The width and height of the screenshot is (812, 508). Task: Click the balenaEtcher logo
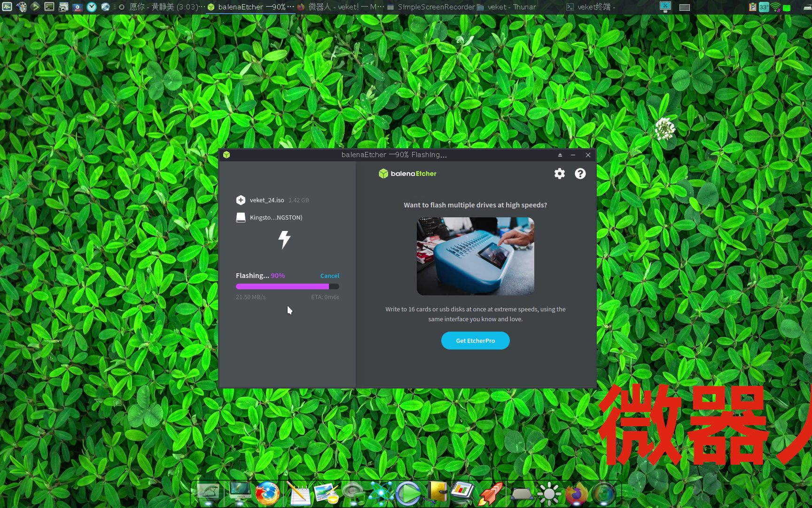(x=407, y=174)
